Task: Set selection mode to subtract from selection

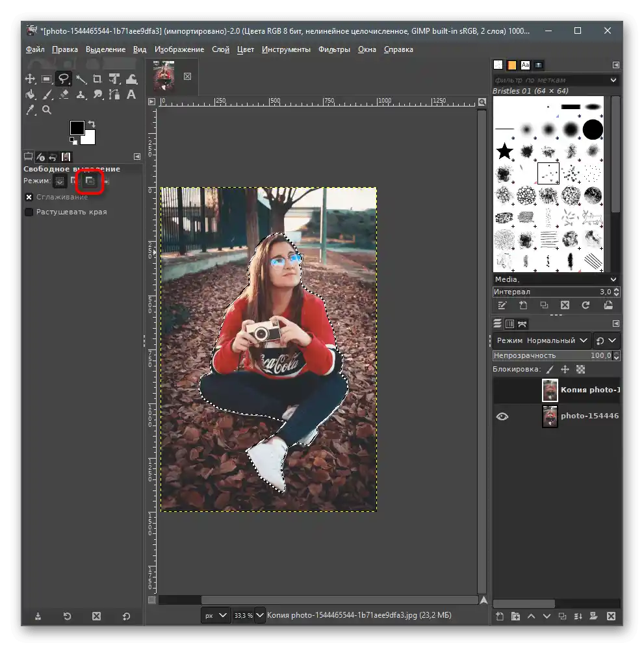Action: tap(90, 181)
